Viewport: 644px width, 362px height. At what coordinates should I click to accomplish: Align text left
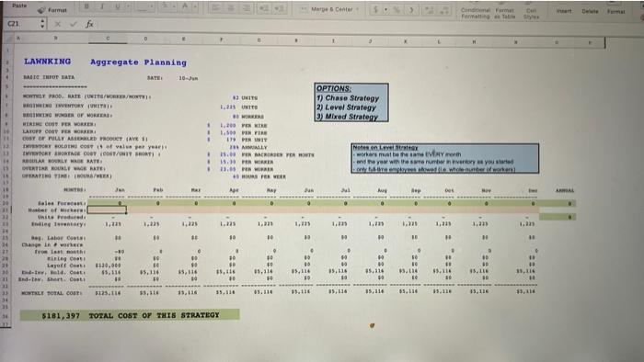tap(216, 7)
